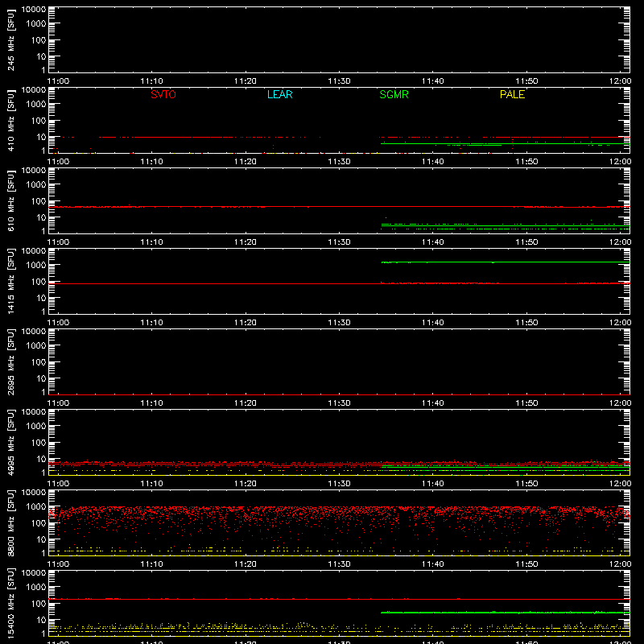
Task: Click the cyan LEAR station label
Action: point(279,94)
